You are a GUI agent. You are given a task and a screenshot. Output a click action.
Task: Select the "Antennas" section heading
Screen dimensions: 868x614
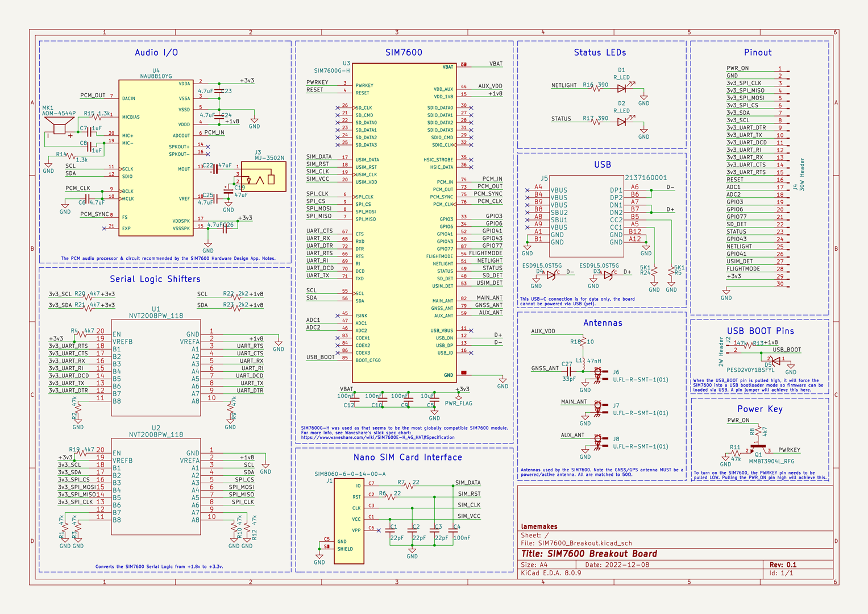tap(603, 323)
